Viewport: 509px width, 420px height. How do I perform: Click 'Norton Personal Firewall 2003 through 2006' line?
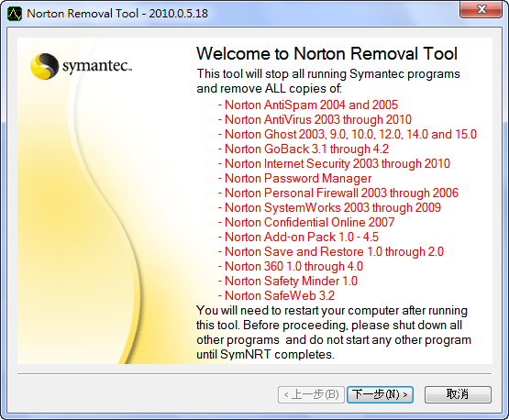(337, 193)
